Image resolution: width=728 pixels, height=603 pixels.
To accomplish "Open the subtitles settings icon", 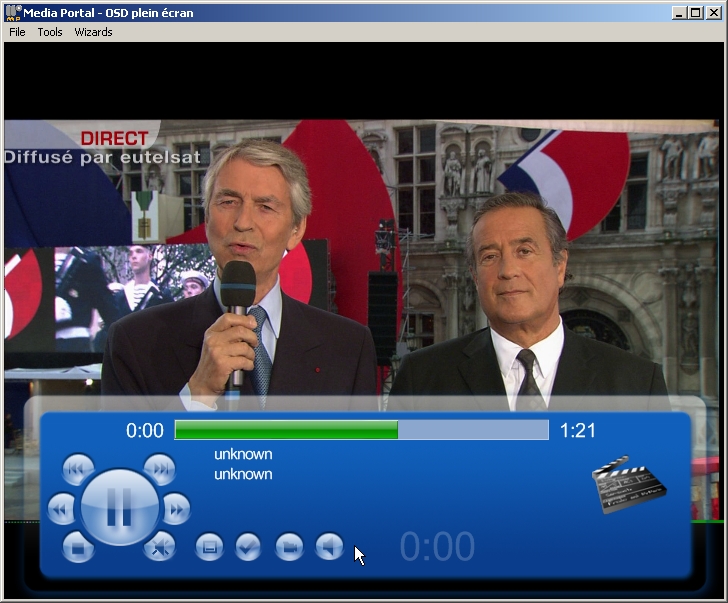I will pos(209,547).
